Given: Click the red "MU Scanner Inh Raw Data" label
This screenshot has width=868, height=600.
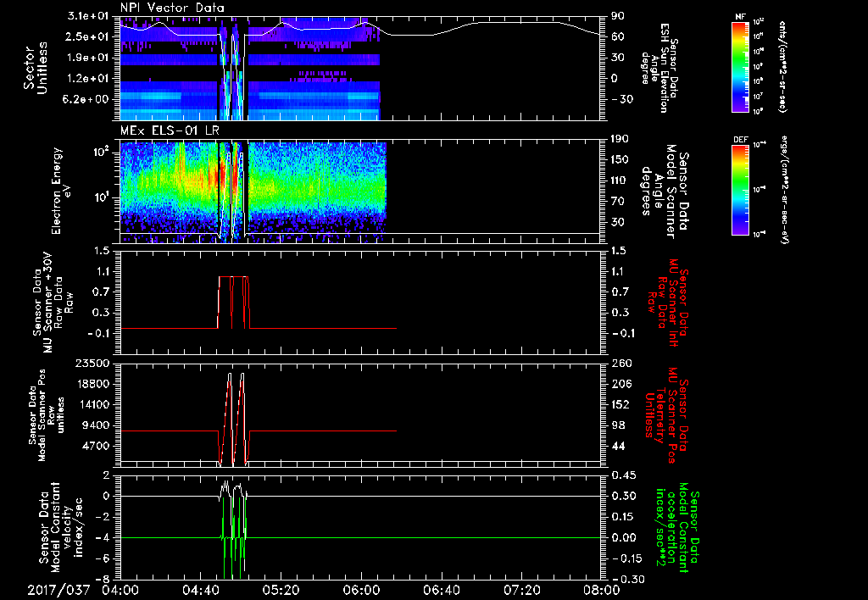Looking at the screenshot, I should tap(667, 302).
